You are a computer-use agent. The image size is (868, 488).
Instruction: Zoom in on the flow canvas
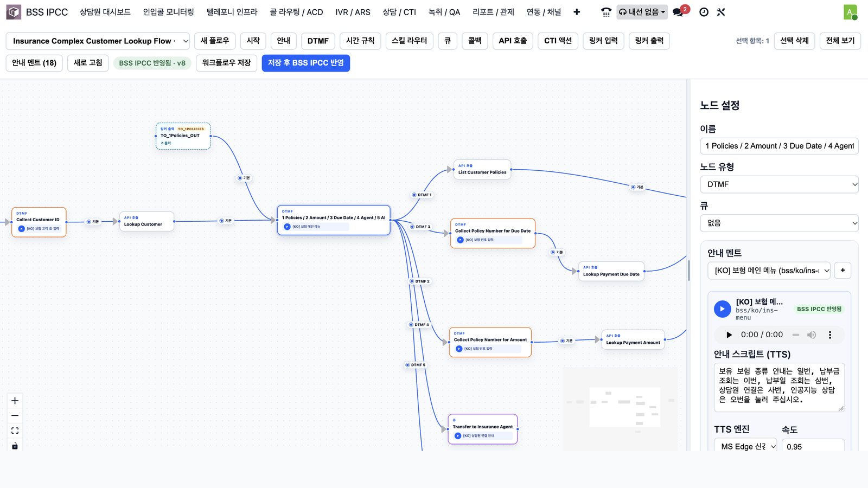pyautogui.click(x=15, y=401)
